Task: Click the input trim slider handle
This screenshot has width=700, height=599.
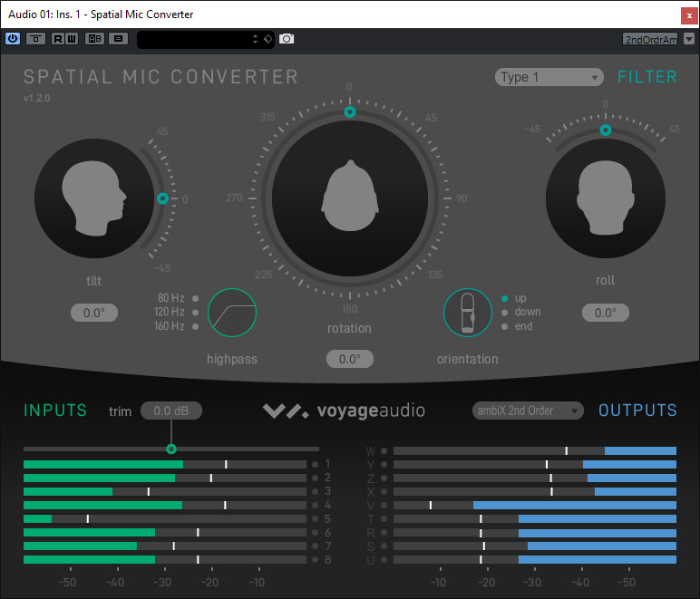Action: click(171, 449)
